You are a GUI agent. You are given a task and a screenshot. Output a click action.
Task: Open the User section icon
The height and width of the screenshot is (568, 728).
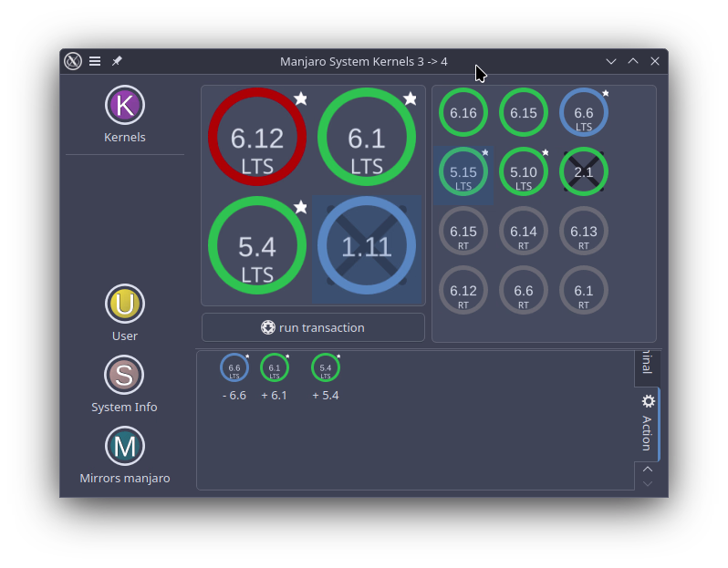(124, 304)
